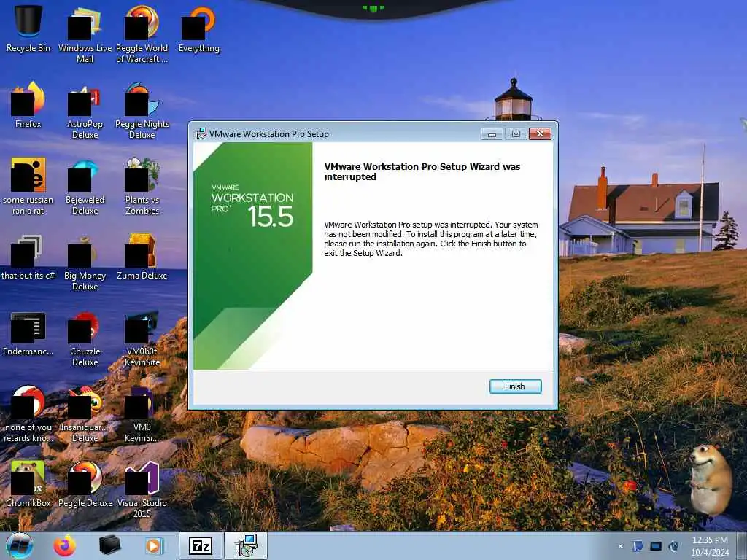This screenshot has width=747, height=560.
Task: Select the Visual Studio 2015 icon
Action: 142,489
